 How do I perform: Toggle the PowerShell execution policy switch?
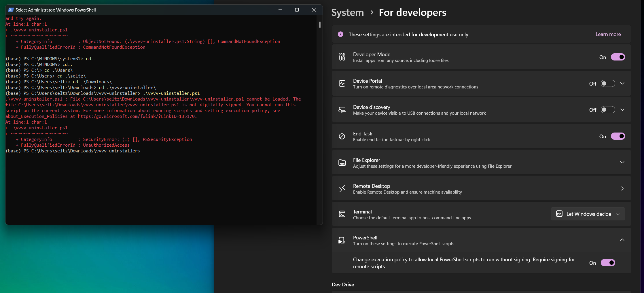pos(608,263)
